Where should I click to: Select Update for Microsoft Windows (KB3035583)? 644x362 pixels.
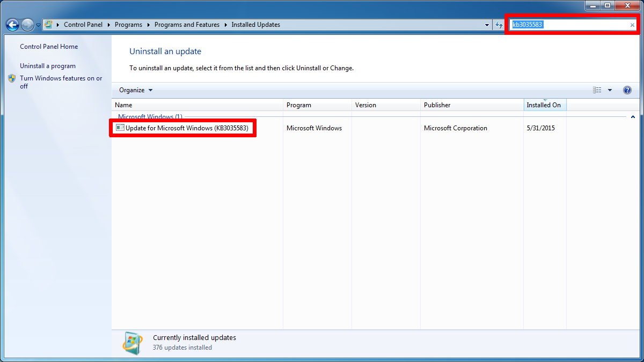pyautogui.click(x=186, y=128)
